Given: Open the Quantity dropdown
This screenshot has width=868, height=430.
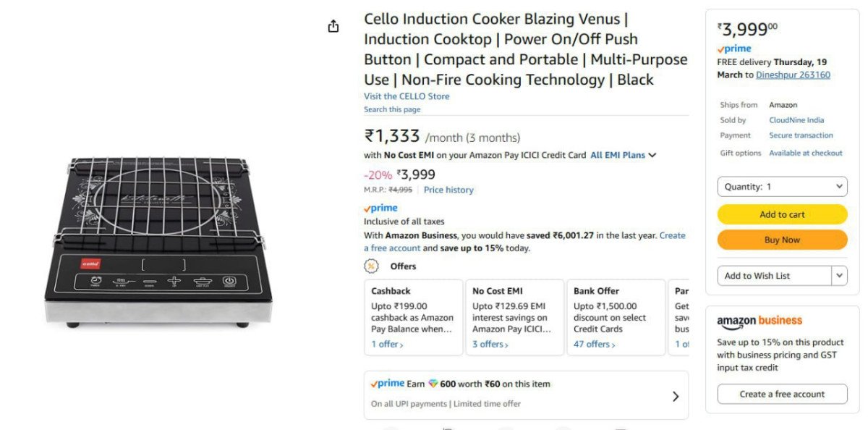Looking at the screenshot, I should coord(782,186).
